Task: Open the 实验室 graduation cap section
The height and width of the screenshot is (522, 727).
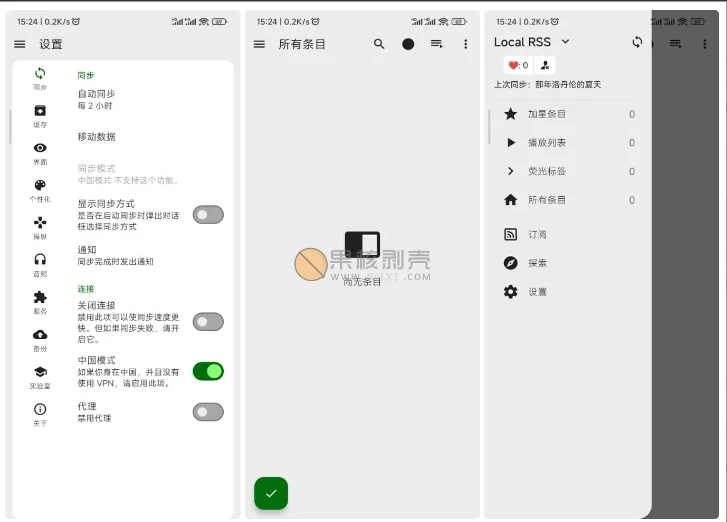Action: [x=40, y=377]
